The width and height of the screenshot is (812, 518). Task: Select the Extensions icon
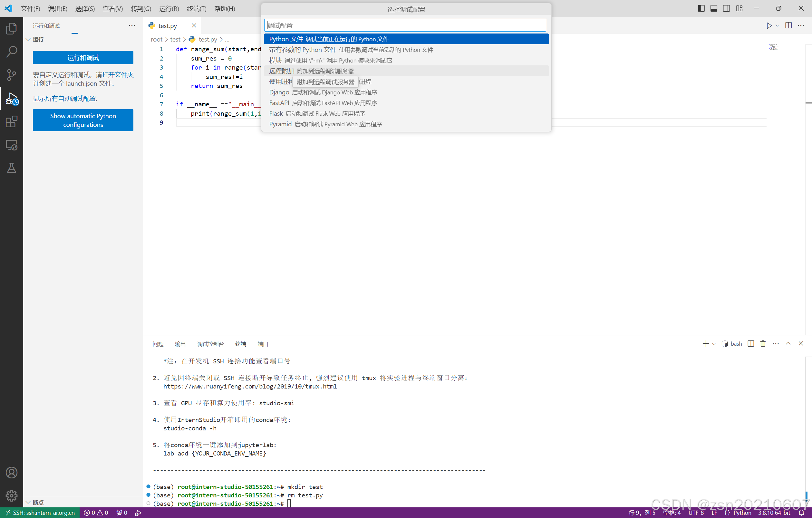[x=12, y=122]
